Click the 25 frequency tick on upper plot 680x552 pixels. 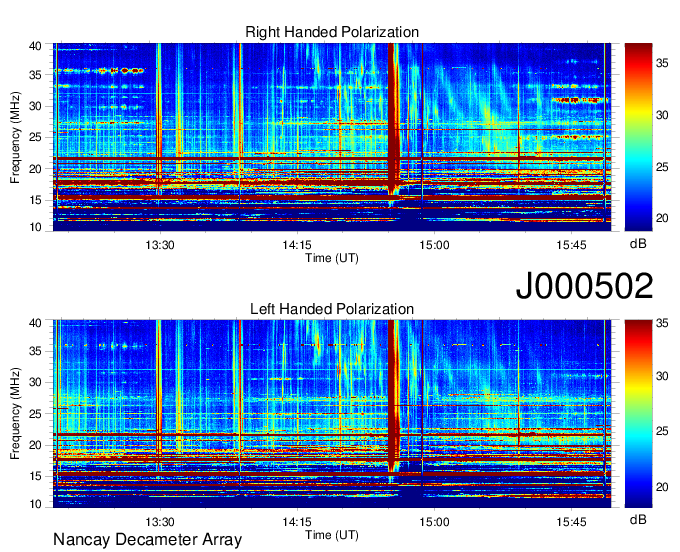coord(36,137)
